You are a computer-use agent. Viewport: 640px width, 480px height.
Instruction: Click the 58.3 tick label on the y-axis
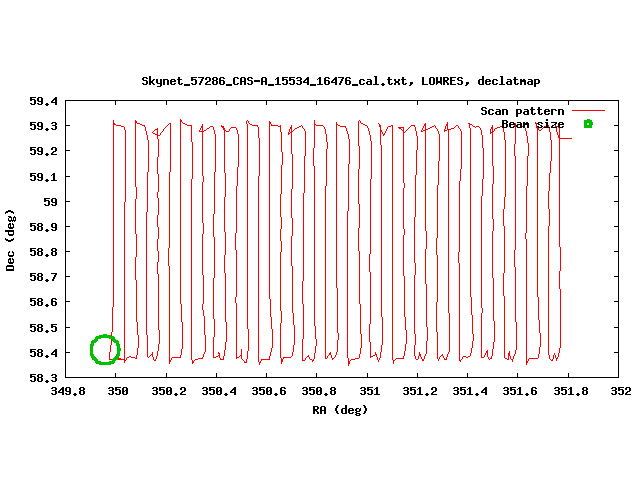(x=41, y=378)
